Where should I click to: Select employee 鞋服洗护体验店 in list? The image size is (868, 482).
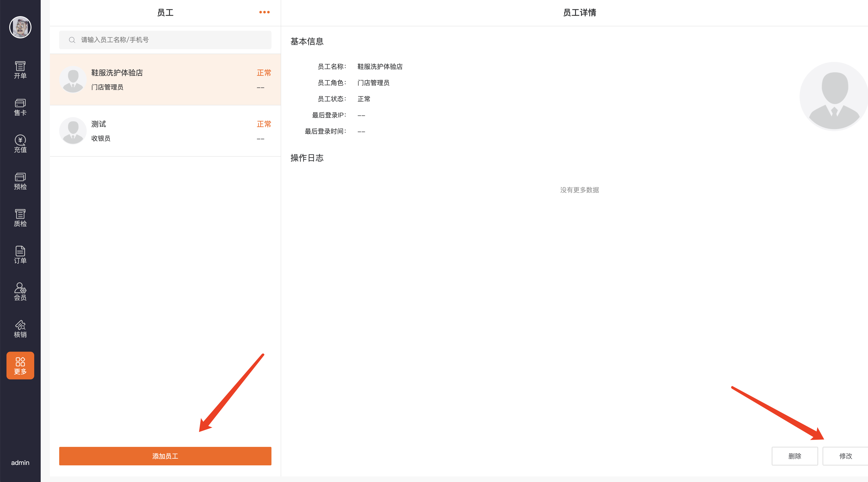point(165,79)
